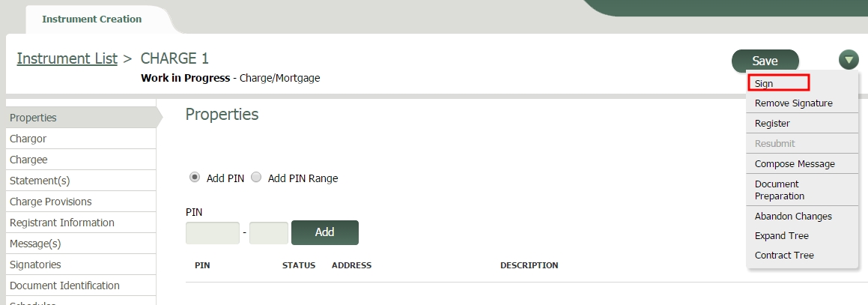The height and width of the screenshot is (305, 868).
Task: Open Chargee section in sidebar
Action: click(81, 160)
